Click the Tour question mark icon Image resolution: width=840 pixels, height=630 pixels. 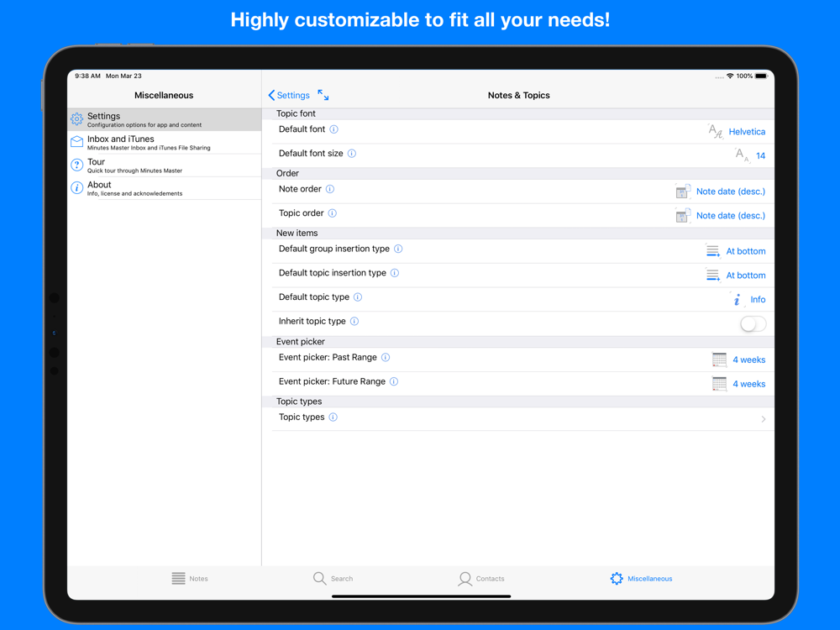point(77,165)
